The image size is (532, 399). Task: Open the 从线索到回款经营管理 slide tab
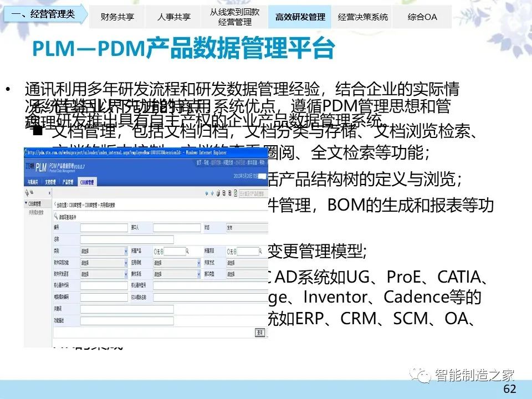234,17
